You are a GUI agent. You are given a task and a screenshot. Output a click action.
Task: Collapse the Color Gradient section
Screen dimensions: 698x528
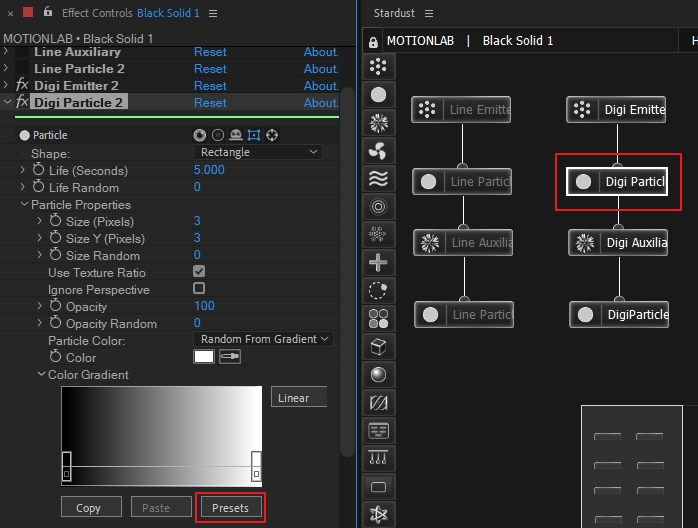(x=41, y=374)
